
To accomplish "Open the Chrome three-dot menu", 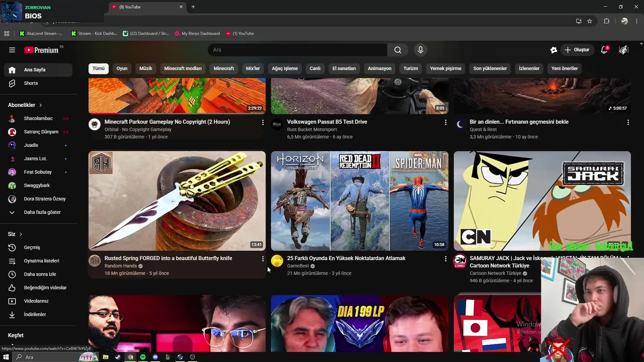I will coord(637,21).
